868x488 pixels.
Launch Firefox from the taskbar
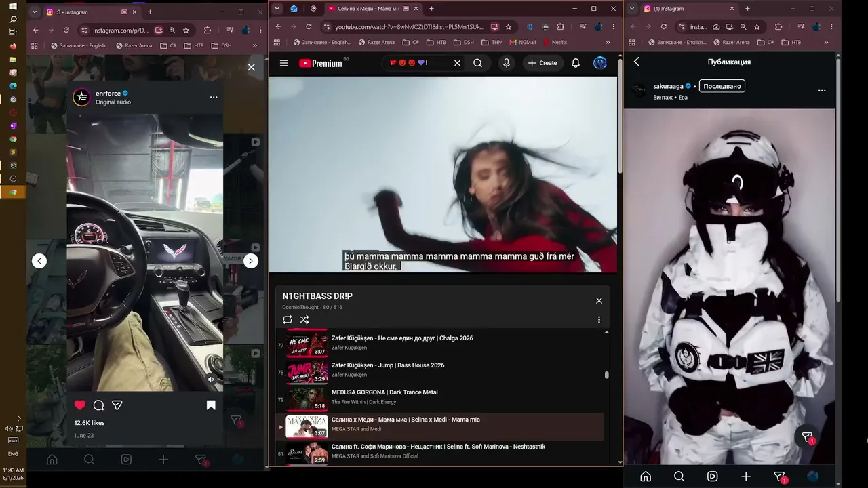click(x=13, y=46)
